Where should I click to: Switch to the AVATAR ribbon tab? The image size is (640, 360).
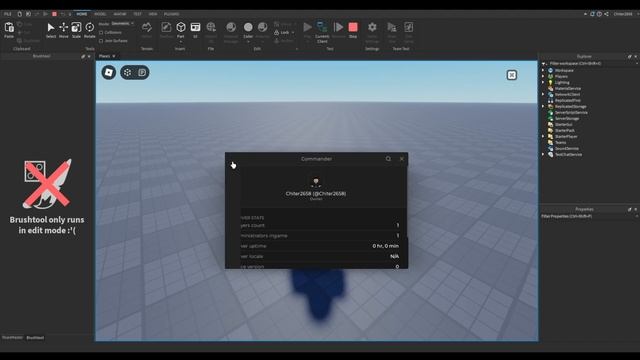120,14
